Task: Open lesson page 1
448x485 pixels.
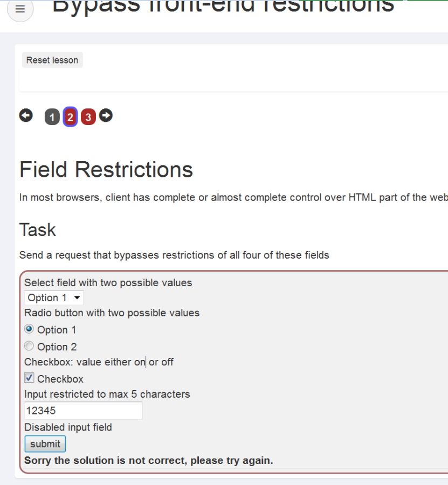Action: pyautogui.click(x=52, y=117)
